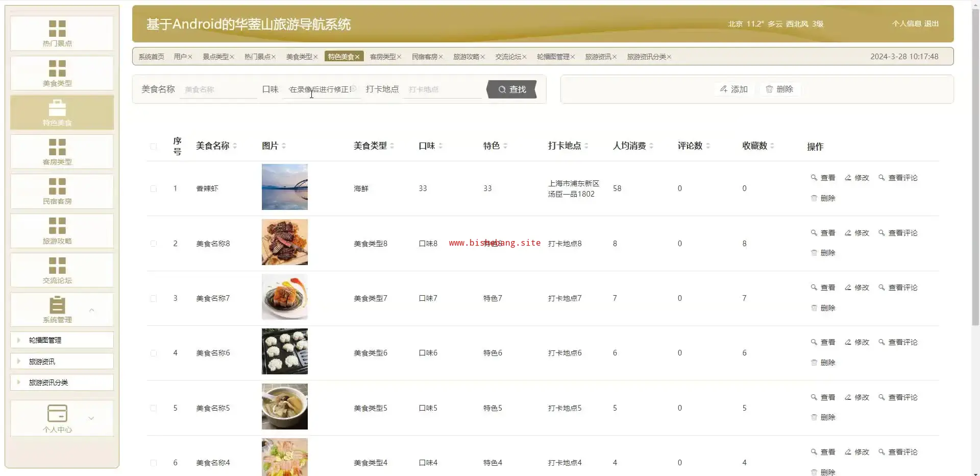Click 退出 to log out
980x476 pixels.
click(x=932, y=24)
